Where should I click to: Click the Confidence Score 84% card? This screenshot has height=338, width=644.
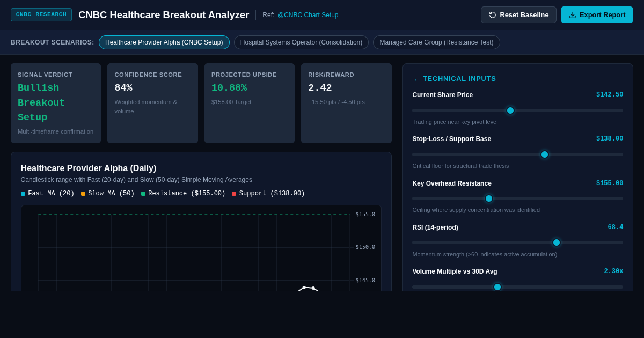pos(152,104)
